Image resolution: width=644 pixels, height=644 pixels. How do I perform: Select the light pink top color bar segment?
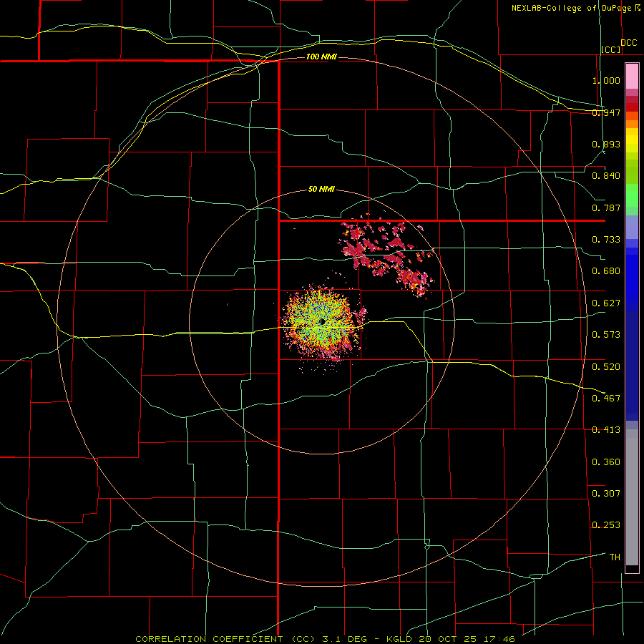coord(632,77)
